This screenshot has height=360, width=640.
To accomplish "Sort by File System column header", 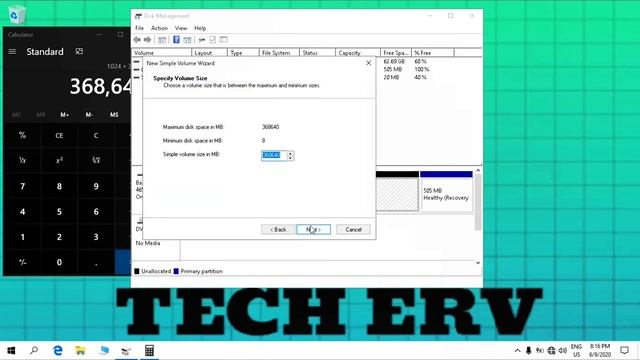I will pos(280,53).
